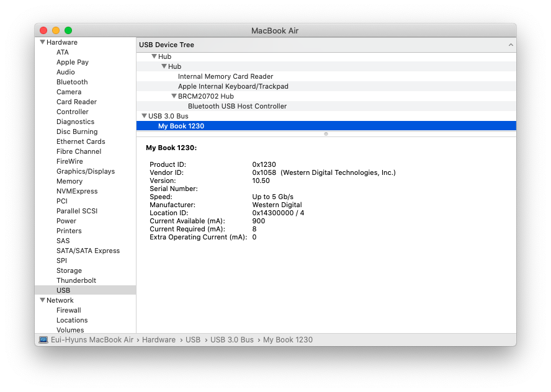The width and height of the screenshot is (551, 392).
Task: Open the Bluetooth hardware section
Action: 72,82
